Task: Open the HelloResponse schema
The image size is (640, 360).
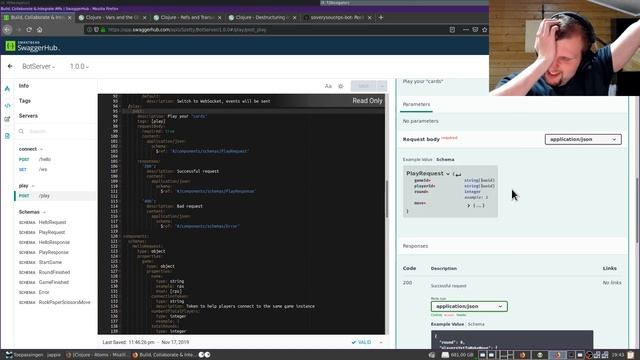Action: pos(55,242)
